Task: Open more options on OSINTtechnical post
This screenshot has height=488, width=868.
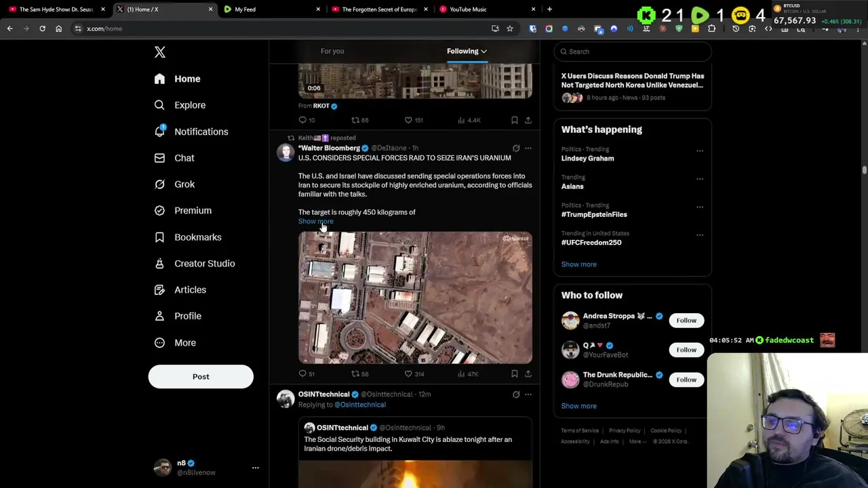Action: (x=528, y=394)
